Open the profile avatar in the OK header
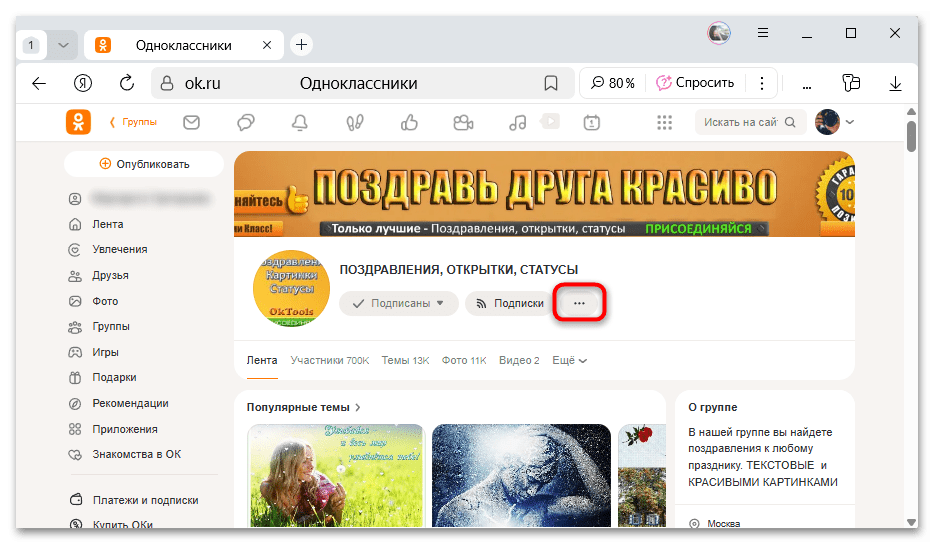 (x=827, y=122)
